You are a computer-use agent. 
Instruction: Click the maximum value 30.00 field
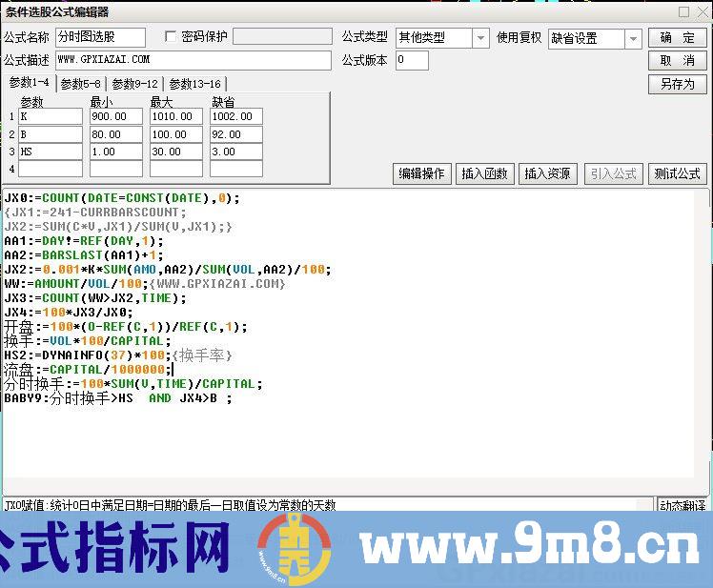tap(176, 152)
